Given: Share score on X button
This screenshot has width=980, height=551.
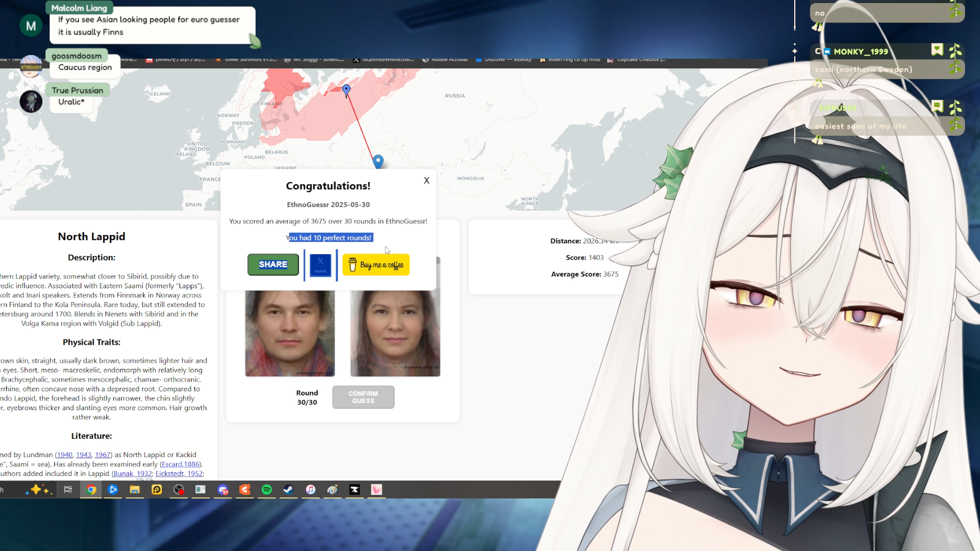Looking at the screenshot, I should [x=320, y=265].
